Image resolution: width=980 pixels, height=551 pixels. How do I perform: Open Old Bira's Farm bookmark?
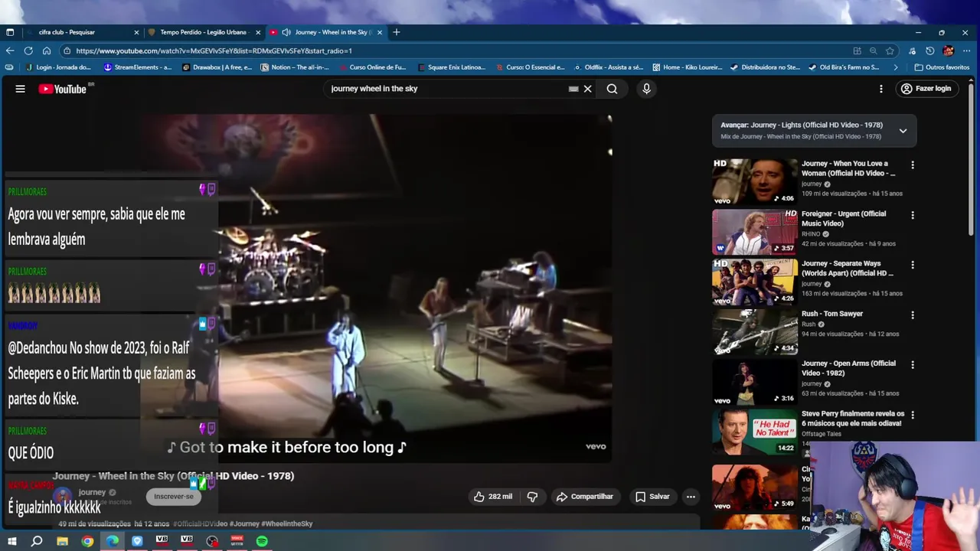pos(844,67)
